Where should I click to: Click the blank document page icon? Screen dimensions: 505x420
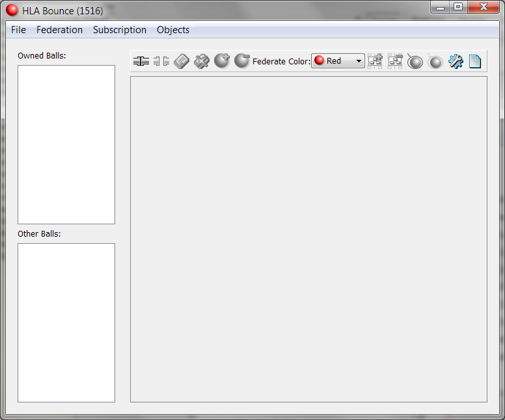[475, 62]
